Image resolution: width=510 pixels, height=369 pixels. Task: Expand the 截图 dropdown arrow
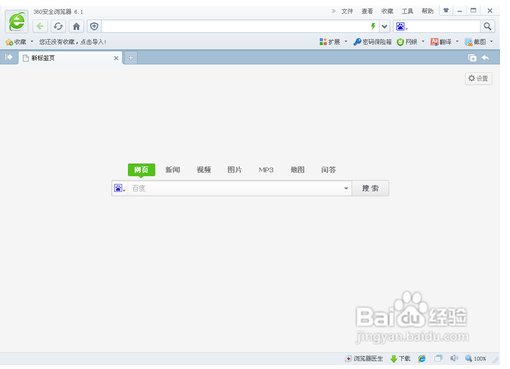coord(491,42)
